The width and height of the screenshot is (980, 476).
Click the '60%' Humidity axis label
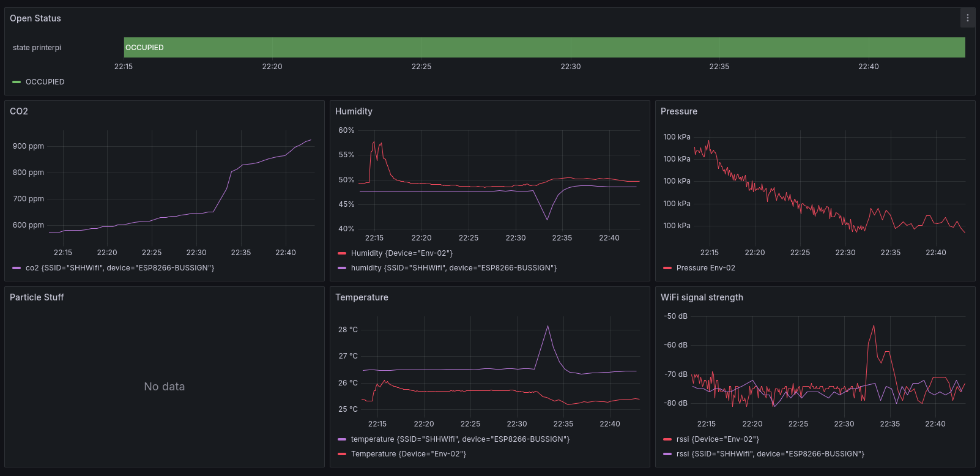[346, 130]
